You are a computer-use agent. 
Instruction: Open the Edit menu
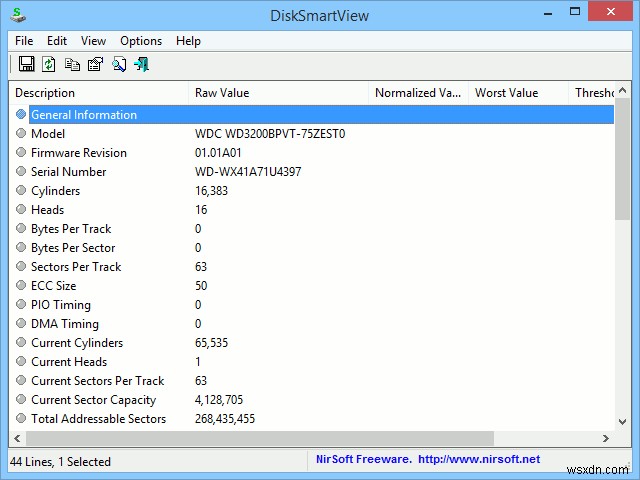coord(57,41)
